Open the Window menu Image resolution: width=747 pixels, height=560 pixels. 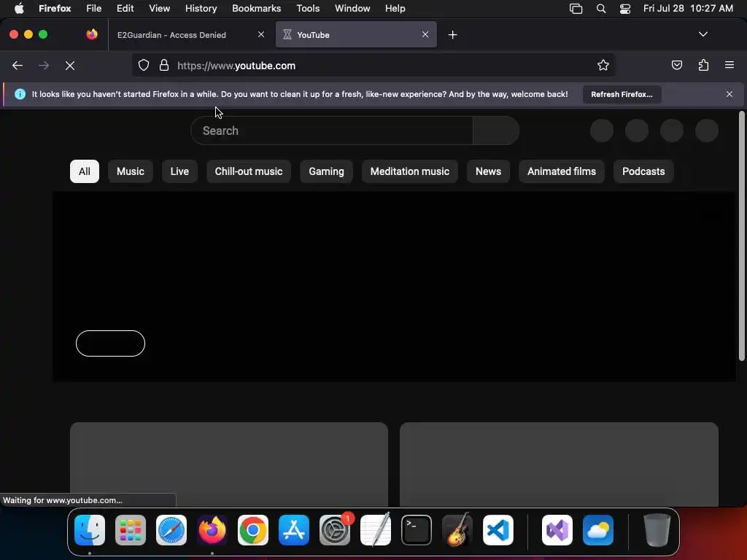tap(352, 8)
